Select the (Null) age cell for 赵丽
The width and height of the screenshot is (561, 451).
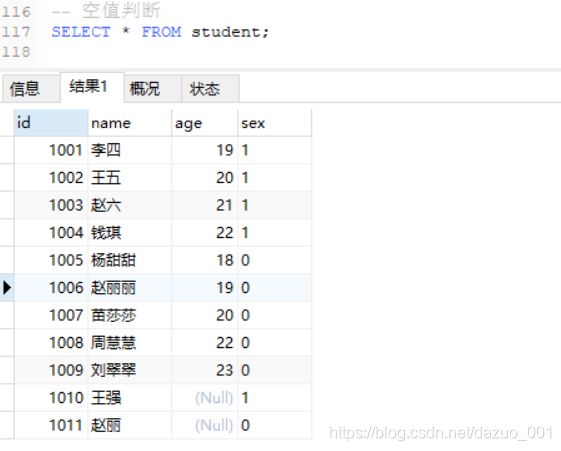(x=205, y=426)
